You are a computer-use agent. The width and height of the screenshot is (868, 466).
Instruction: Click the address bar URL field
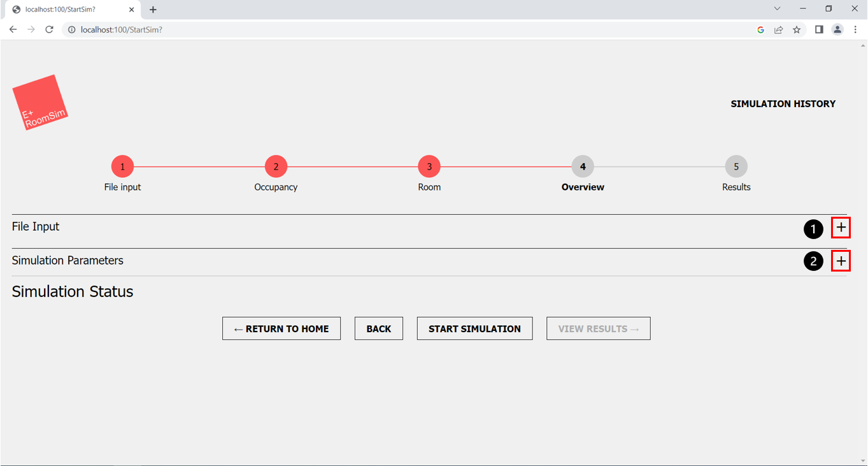[x=408, y=30]
